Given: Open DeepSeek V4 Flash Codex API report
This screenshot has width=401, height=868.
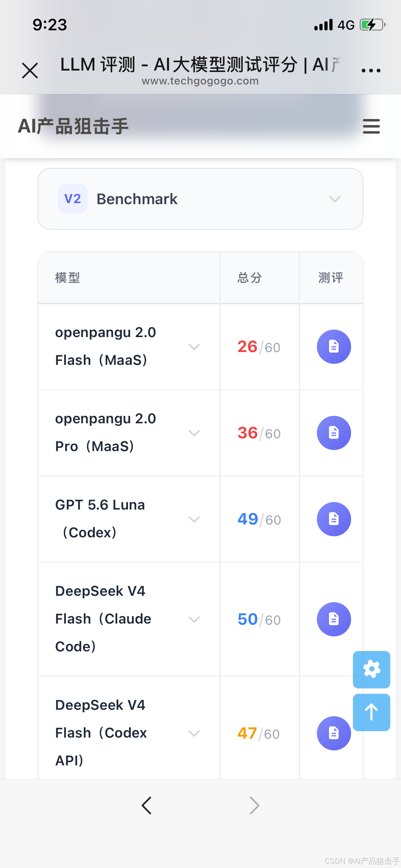Looking at the screenshot, I should 334,733.
